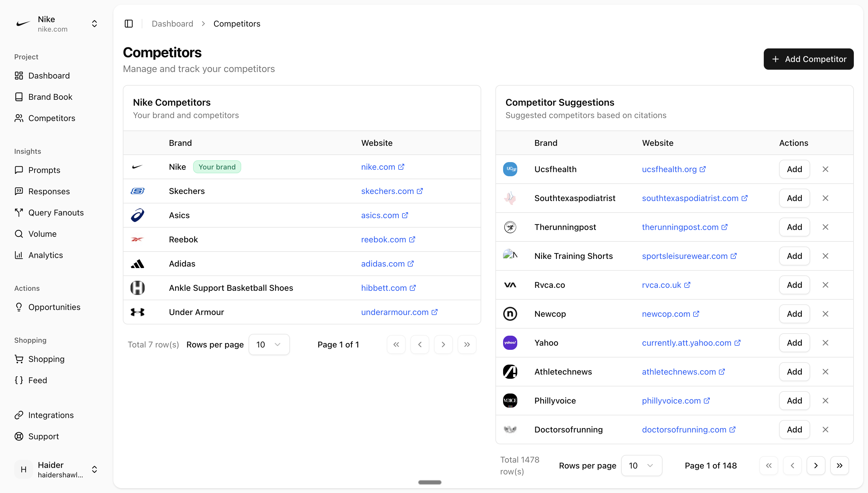Open the Rows per page dropdown
The image size is (868, 493).
coord(269,344)
